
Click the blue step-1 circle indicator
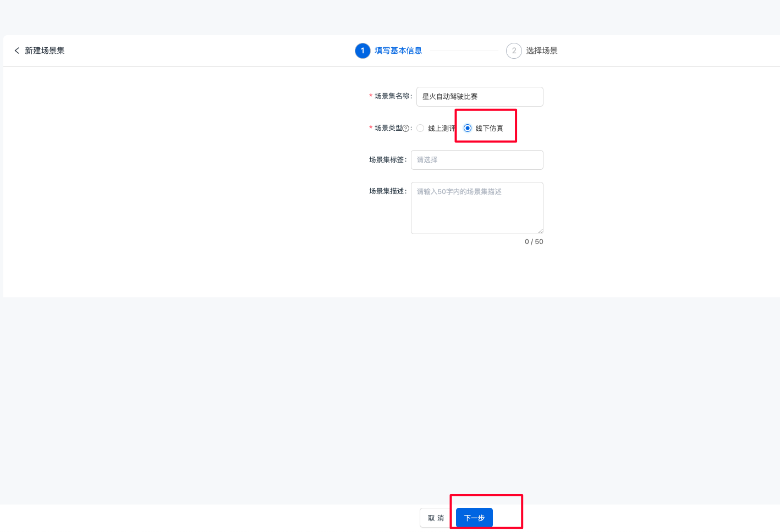click(x=362, y=50)
